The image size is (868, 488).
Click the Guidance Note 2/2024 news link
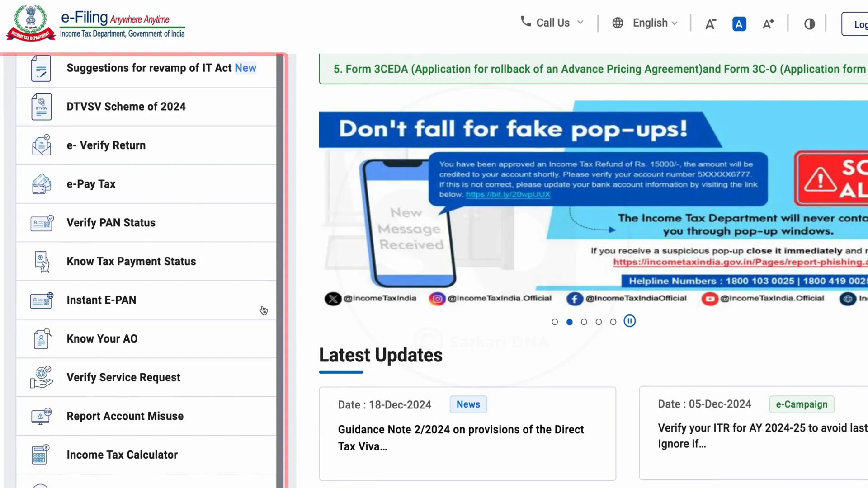pyautogui.click(x=461, y=438)
